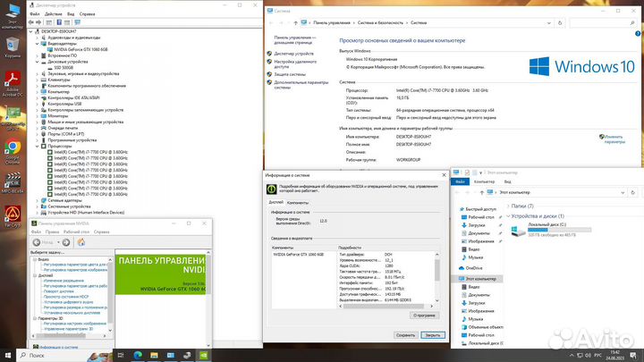Show hidden tray icons chevron
Image resolution: width=644 pixels, height=362 pixels.
[572, 355]
